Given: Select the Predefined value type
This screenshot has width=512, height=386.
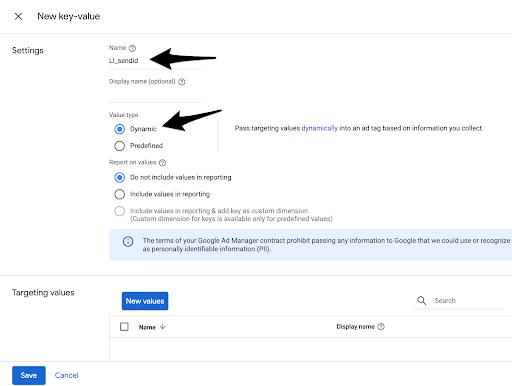Looking at the screenshot, I should click(x=120, y=146).
